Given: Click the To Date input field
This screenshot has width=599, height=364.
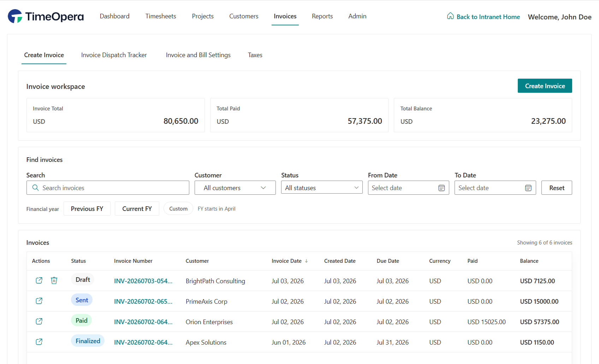Looking at the screenshot, I should point(495,188).
